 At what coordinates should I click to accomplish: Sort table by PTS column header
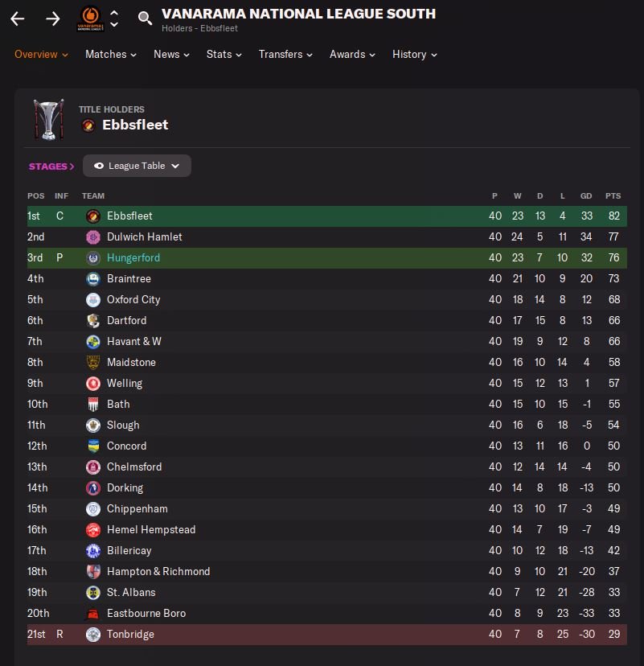click(x=613, y=196)
